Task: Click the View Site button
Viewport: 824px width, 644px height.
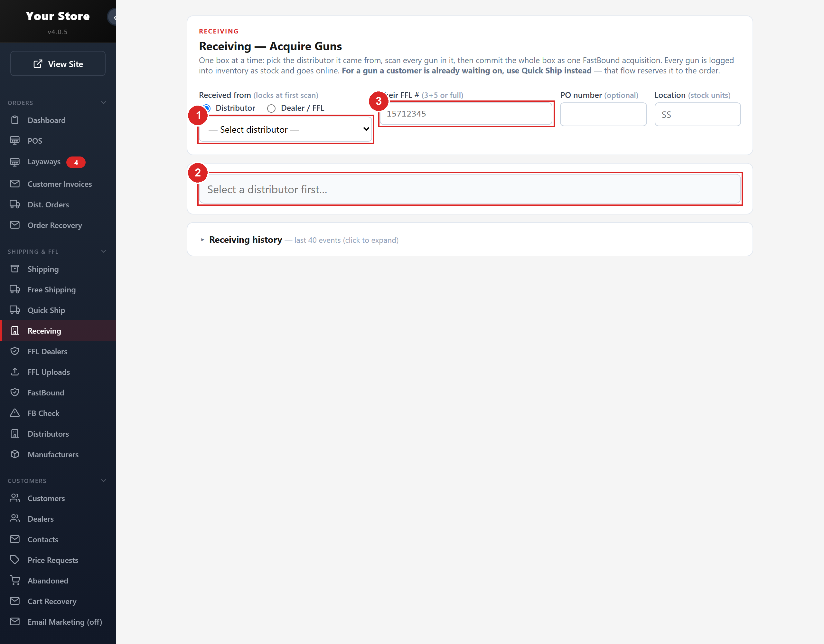Action: pos(58,64)
